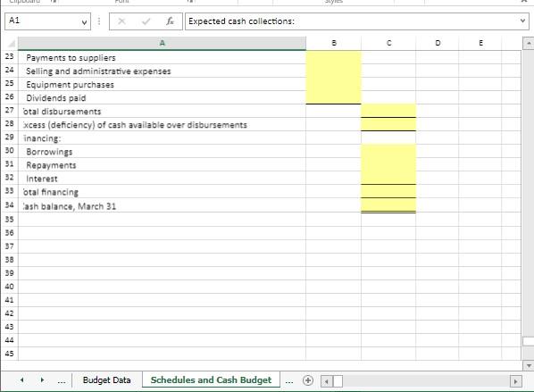This screenshot has height=392, width=534.
Task: Click the 'Interest' cell
Action: click(x=163, y=179)
